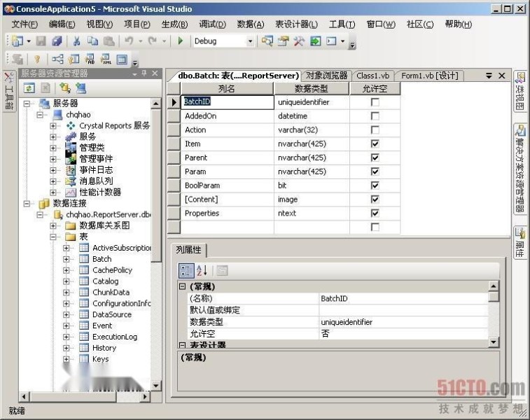Click the 数据类型 column header
This screenshot has width=530, height=420.
(x=311, y=89)
